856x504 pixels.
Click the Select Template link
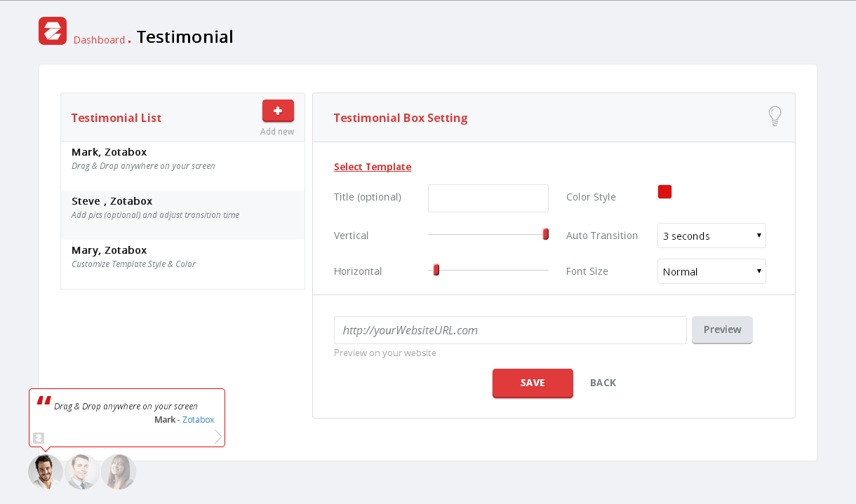[373, 167]
